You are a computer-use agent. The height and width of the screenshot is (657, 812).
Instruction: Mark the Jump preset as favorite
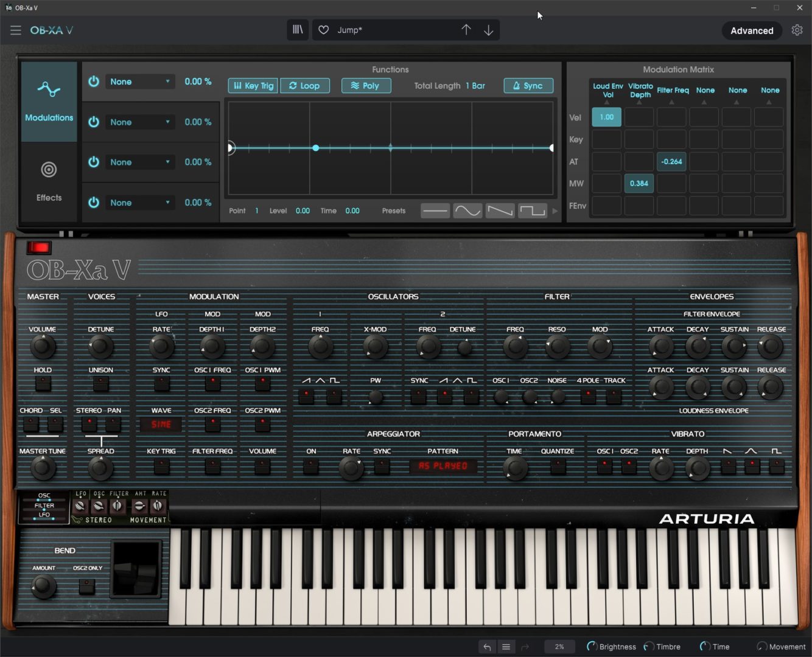[323, 30]
